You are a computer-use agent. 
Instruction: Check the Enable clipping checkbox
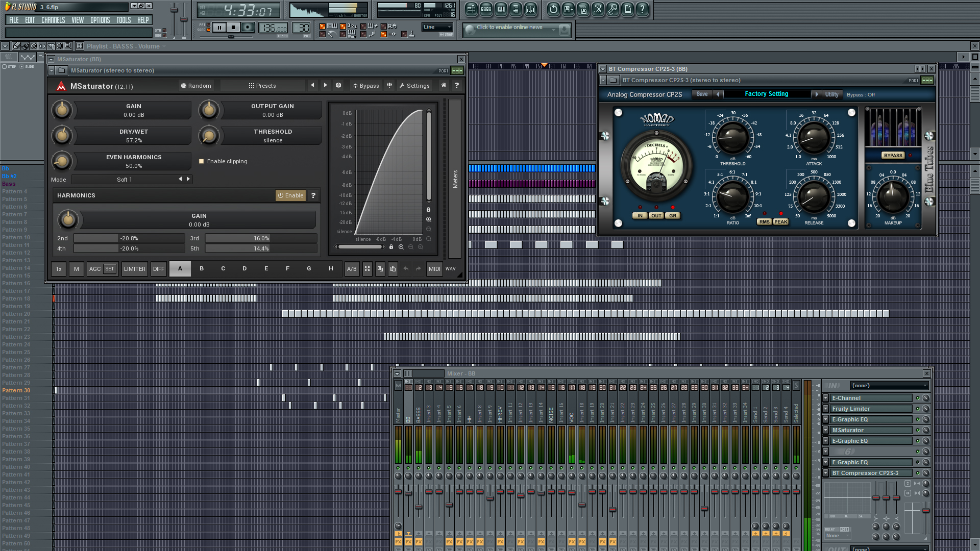click(201, 161)
